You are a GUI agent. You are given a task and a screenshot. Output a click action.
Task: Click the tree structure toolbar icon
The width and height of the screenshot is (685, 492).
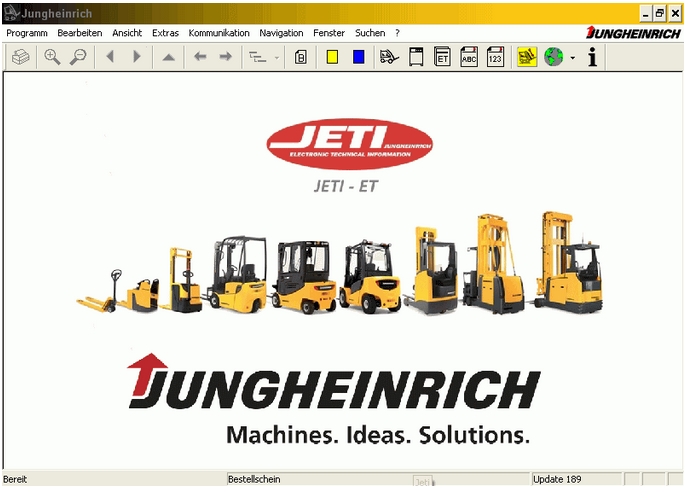[257, 57]
